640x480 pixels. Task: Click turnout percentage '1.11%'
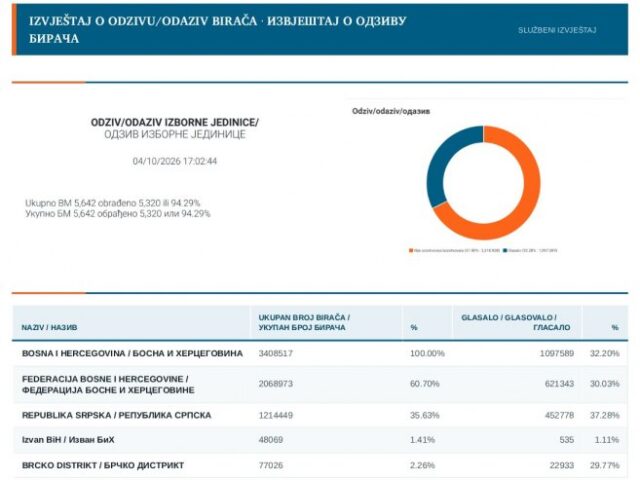[607, 440]
